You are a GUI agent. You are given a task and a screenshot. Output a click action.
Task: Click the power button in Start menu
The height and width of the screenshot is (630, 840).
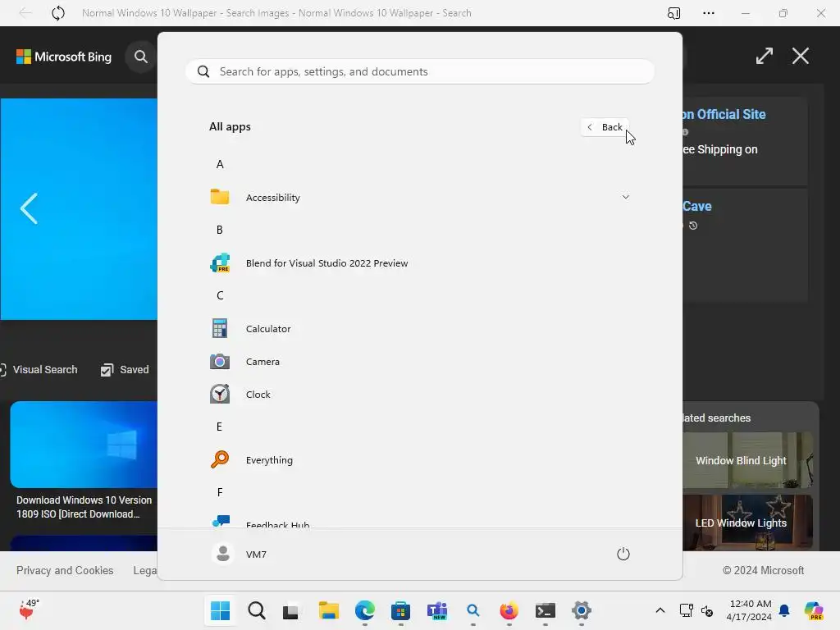pyautogui.click(x=623, y=554)
